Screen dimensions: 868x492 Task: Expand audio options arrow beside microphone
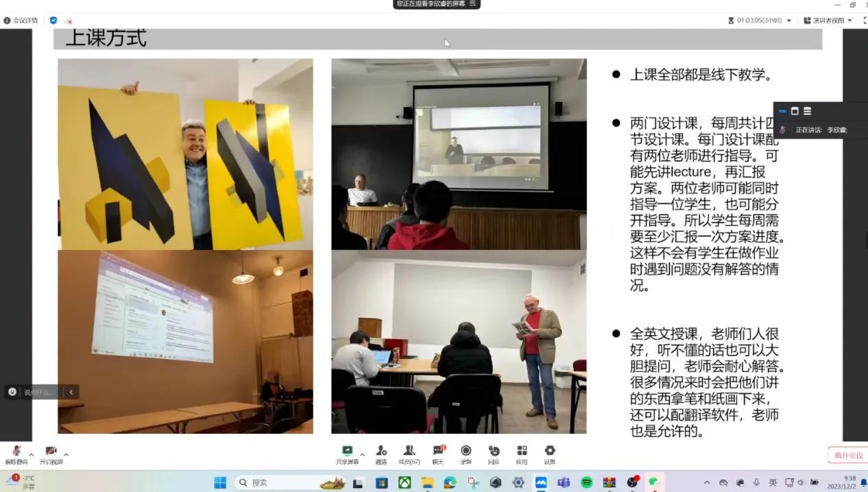tap(31, 454)
